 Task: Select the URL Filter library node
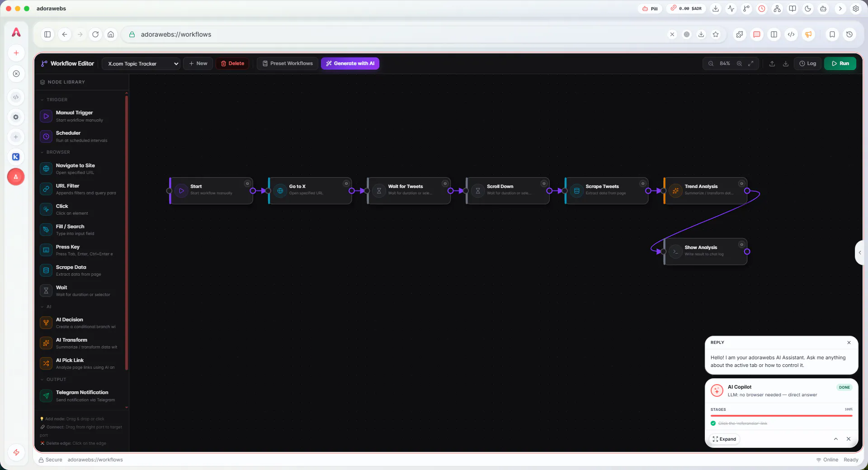click(82, 189)
